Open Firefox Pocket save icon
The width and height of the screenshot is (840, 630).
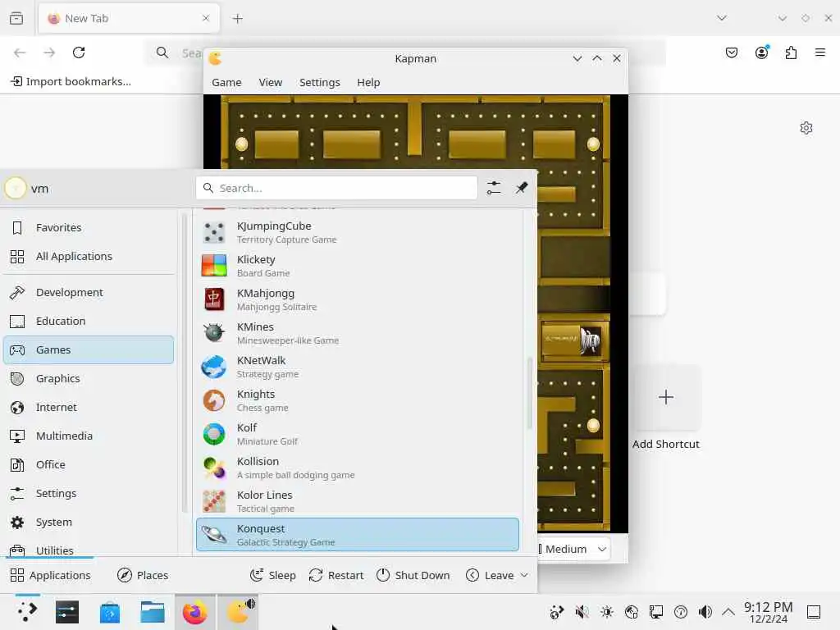(732, 52)
